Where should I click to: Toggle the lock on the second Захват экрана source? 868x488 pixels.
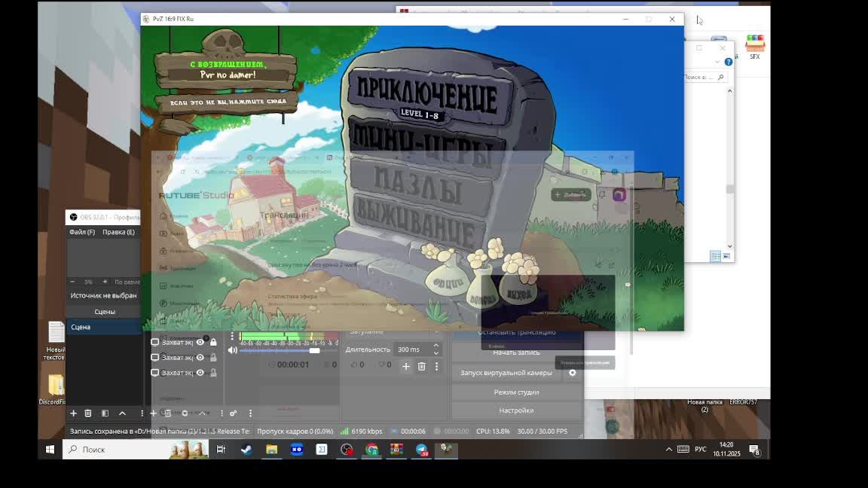click(x=213, y=358)
